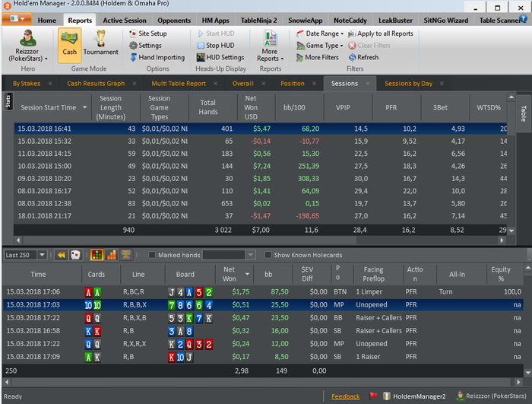The height and width of the screenshot is (404, 532).
Task: Click the yellow previous hands arrow icon
Action: (61, 255)
